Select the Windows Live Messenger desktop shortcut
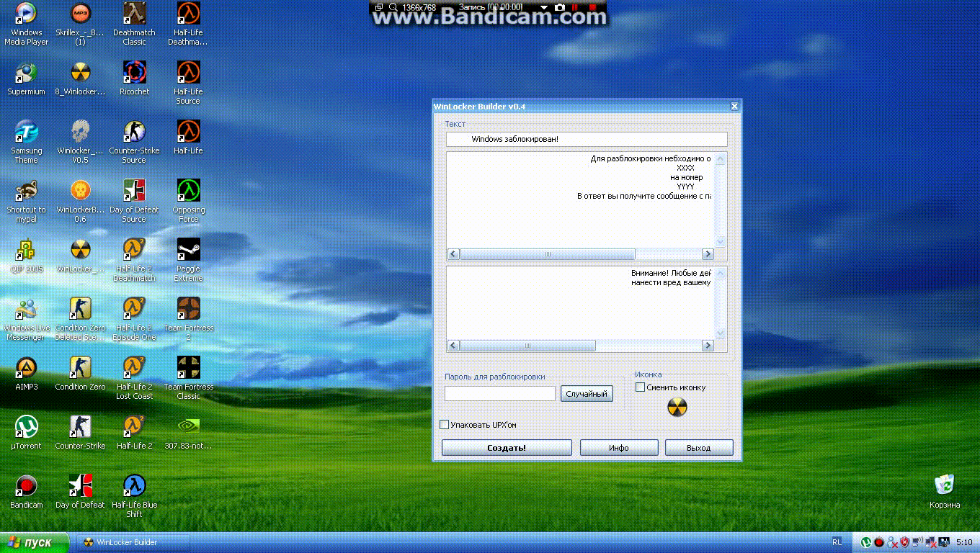This screenshot has width=980, height=553. pos(27,319)
